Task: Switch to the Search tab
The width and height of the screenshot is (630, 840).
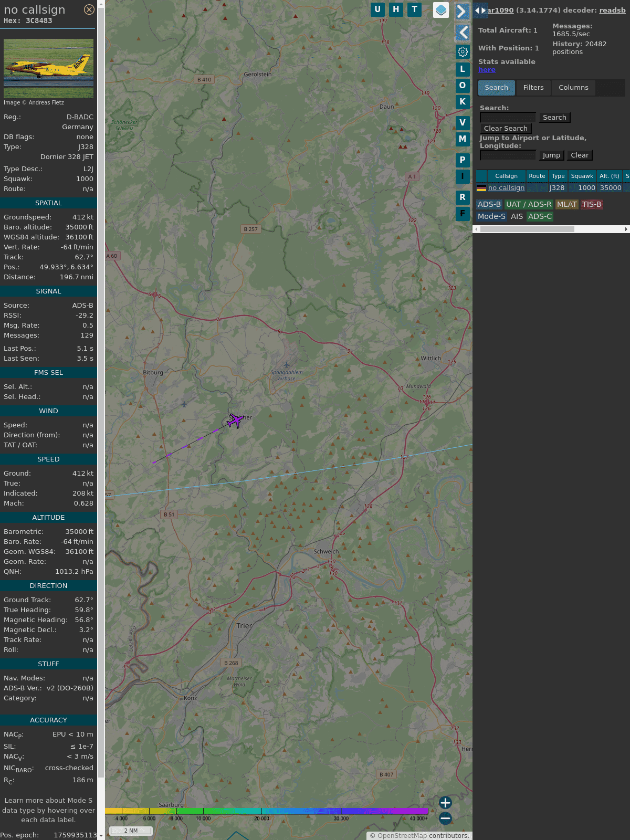Action: [x=497, y=88]
